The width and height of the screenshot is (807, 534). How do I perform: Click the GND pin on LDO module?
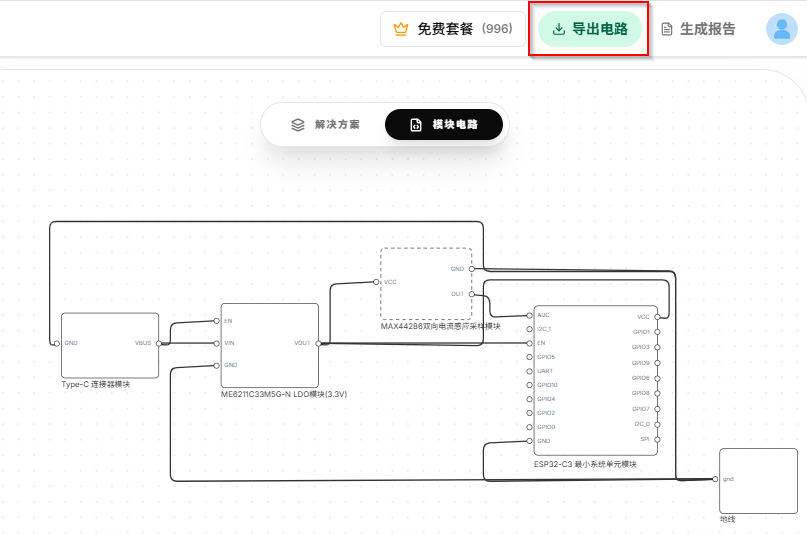pyautogui.click(x=217, y=366)
